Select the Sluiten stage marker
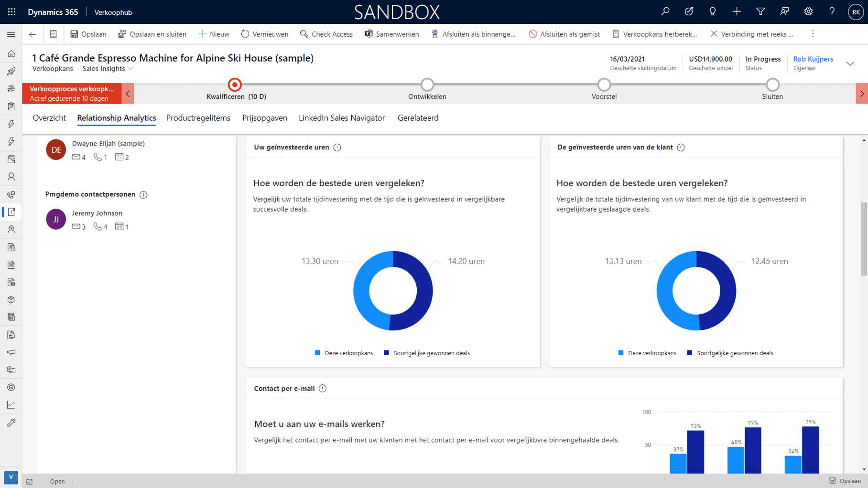This screenshot has width=868, height=488. (772, 85)
